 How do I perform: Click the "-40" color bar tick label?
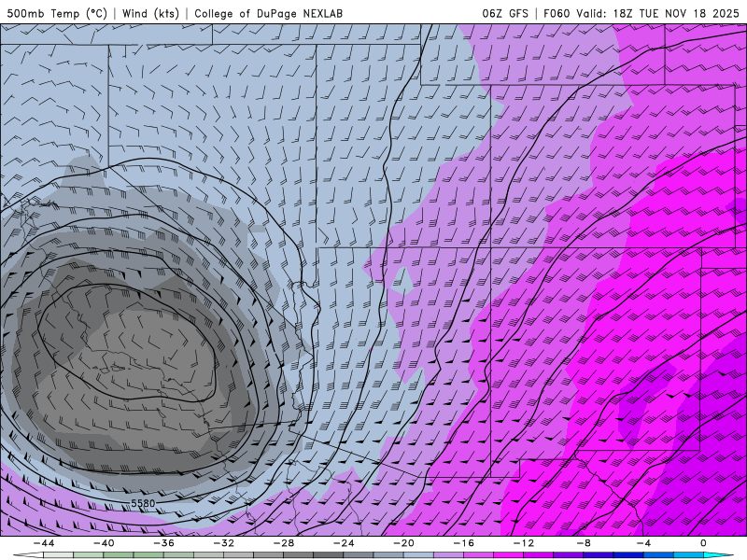(x=104, y=543)
